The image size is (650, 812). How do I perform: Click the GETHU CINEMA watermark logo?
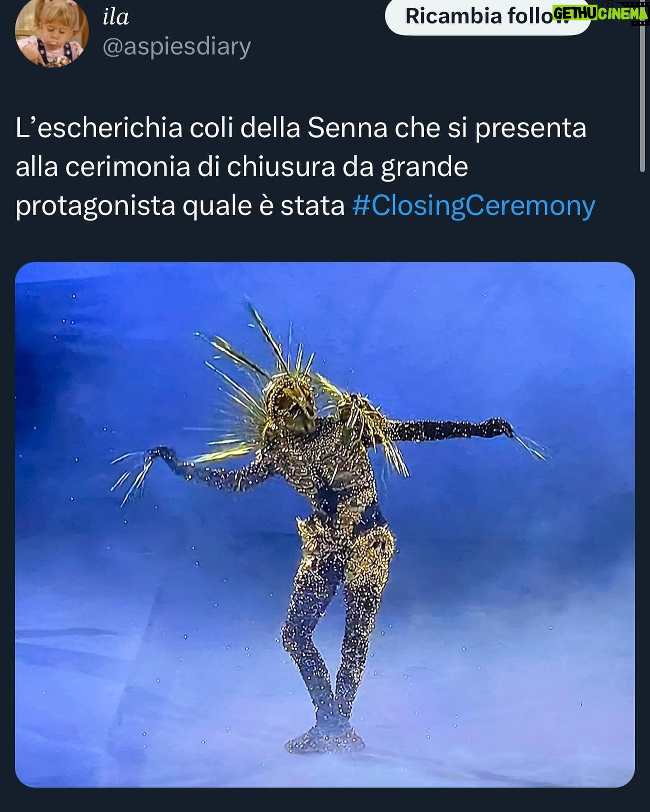point(600,14)
